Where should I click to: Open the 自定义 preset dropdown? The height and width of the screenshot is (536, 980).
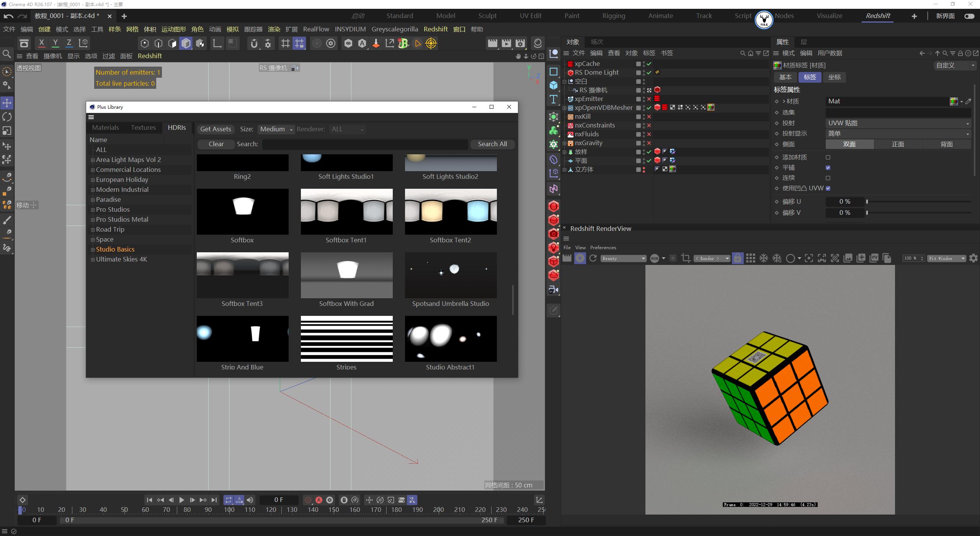pyautogui.click(x=954, y=65)
